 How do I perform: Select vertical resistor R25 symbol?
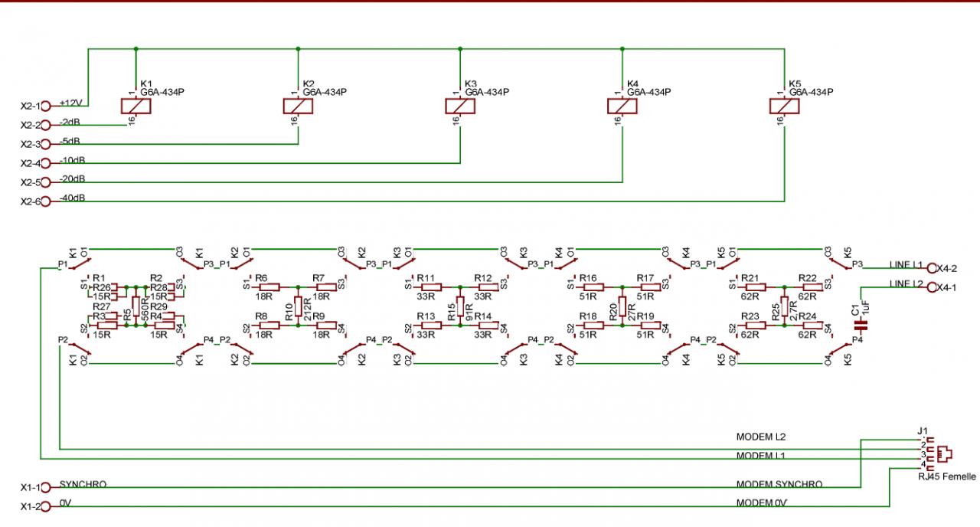coord(785,306)
